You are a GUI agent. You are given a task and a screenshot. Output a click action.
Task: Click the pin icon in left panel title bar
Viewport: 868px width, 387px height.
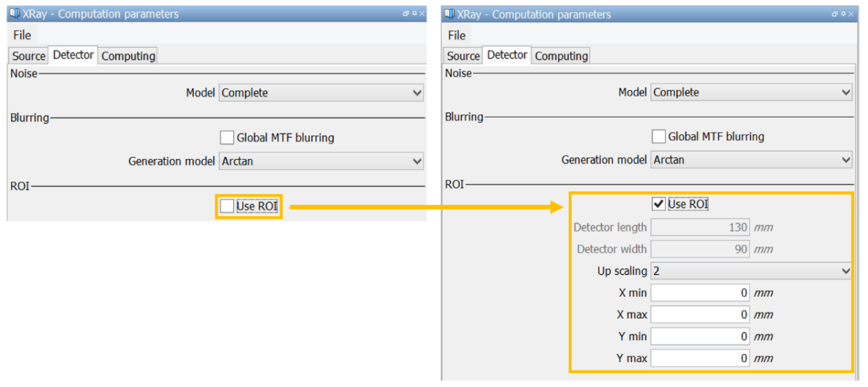click(414, 14)
